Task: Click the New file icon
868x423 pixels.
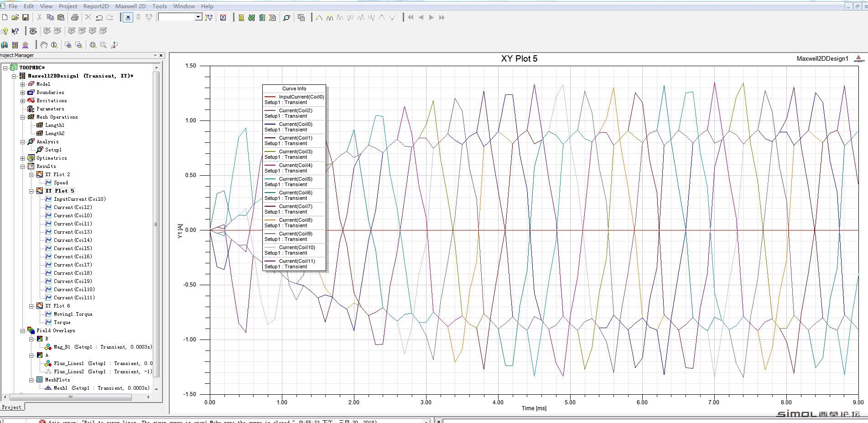Action: 5,17
